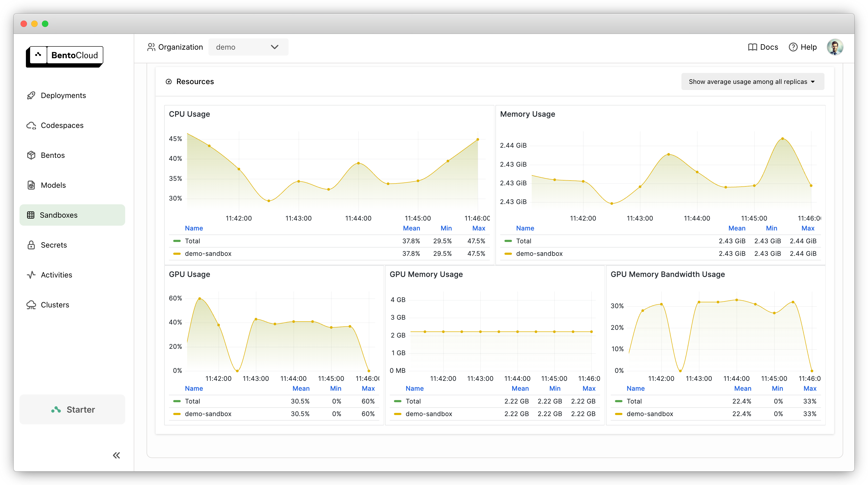868x485 pixels.
Task: Open the Help link
Action: [x=803, y=47]
